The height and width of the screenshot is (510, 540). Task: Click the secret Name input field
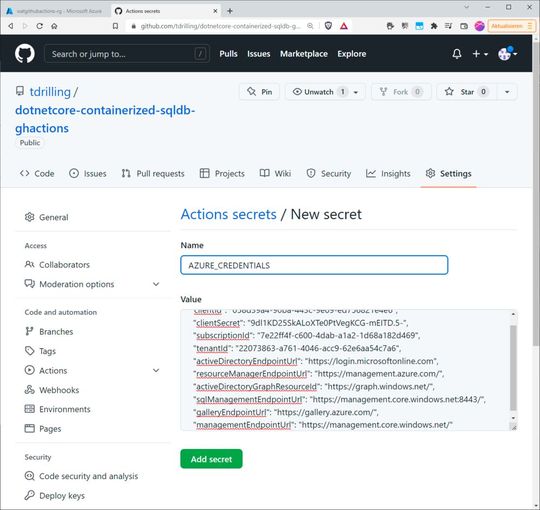coord(314,265)
